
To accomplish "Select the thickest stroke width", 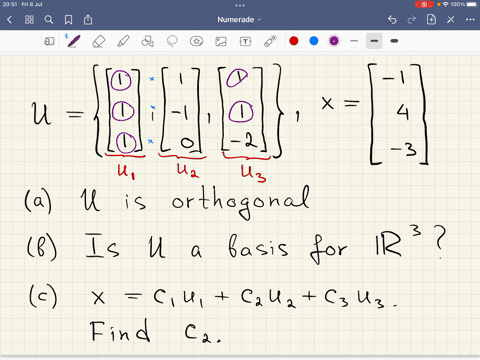I will tap(394, 41).
